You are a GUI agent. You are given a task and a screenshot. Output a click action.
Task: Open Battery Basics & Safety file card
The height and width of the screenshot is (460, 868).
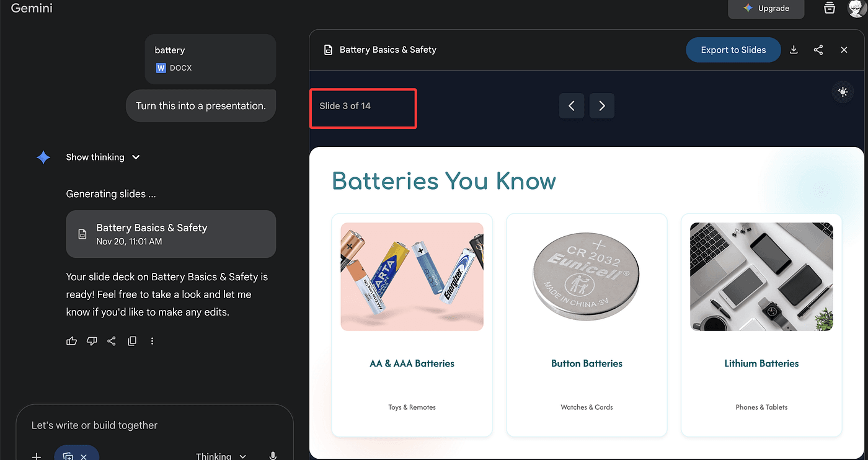pos(170,234)
